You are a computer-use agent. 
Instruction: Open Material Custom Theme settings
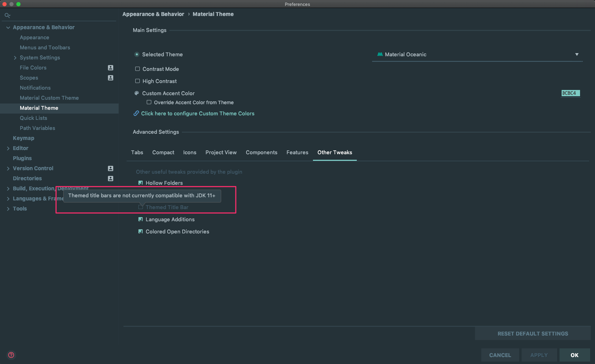click(49, 98)
